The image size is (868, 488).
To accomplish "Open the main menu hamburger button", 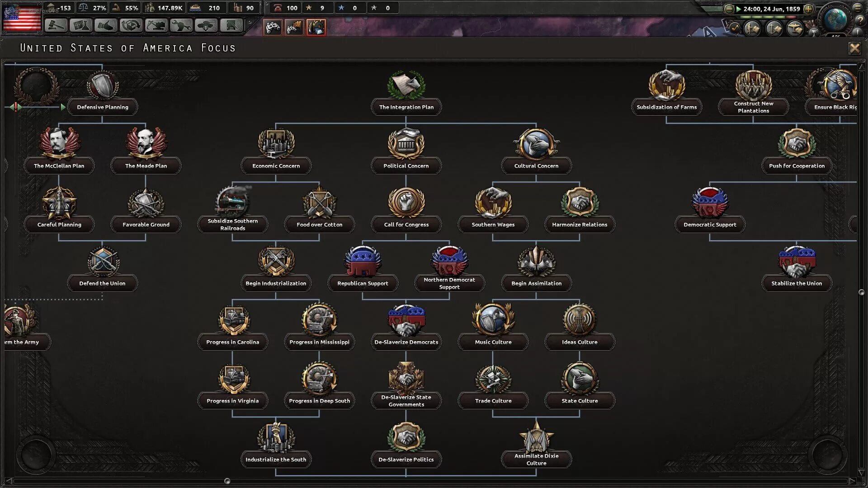I will 858,7.
